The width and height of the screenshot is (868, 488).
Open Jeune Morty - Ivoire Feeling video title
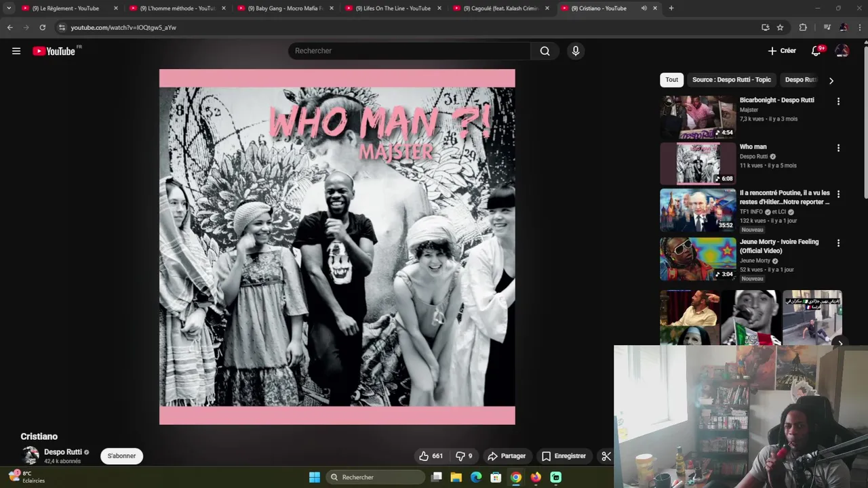pos(779,246)
